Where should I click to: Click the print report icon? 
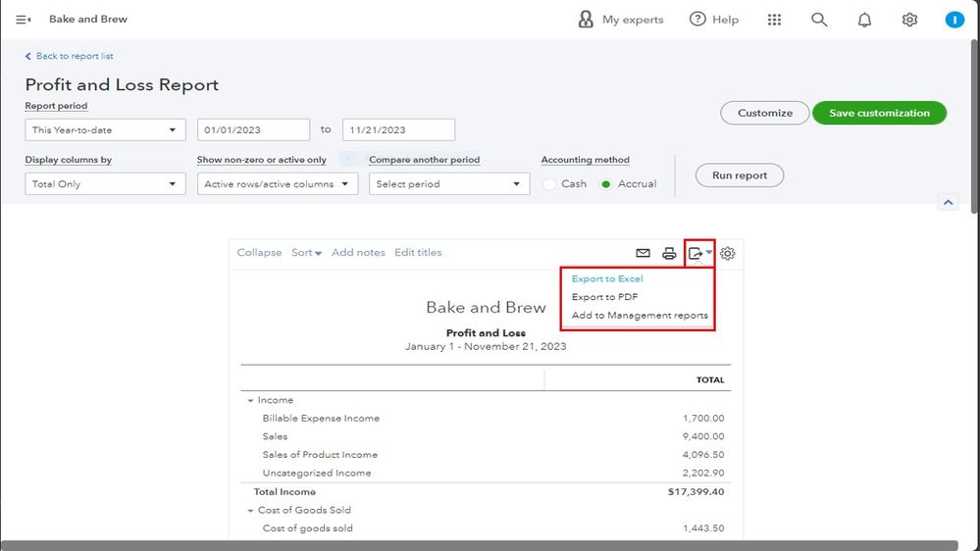669,253
